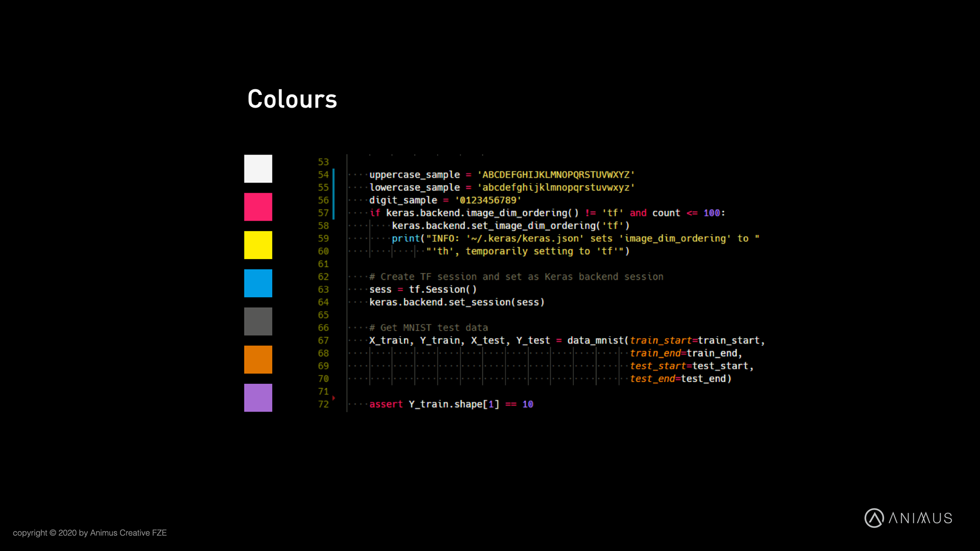
Task: Pick the yellow colour swatch
Action: coord(258,245)
